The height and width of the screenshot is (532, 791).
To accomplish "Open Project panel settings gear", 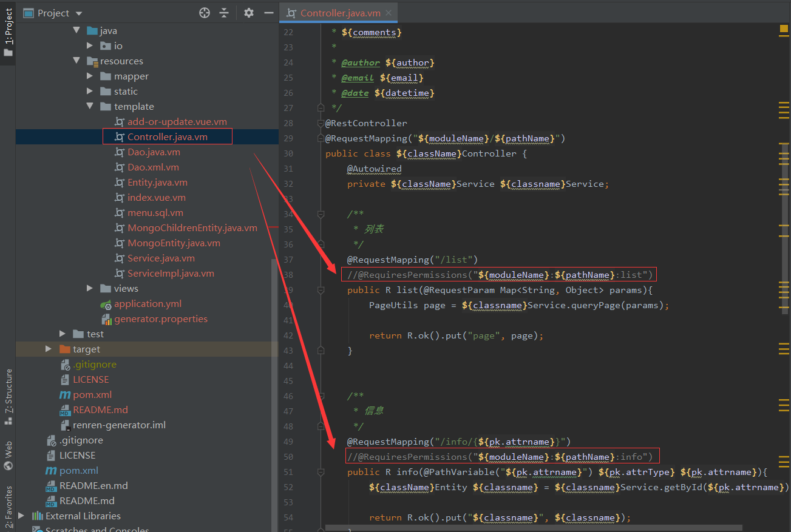I will point(248,13).
